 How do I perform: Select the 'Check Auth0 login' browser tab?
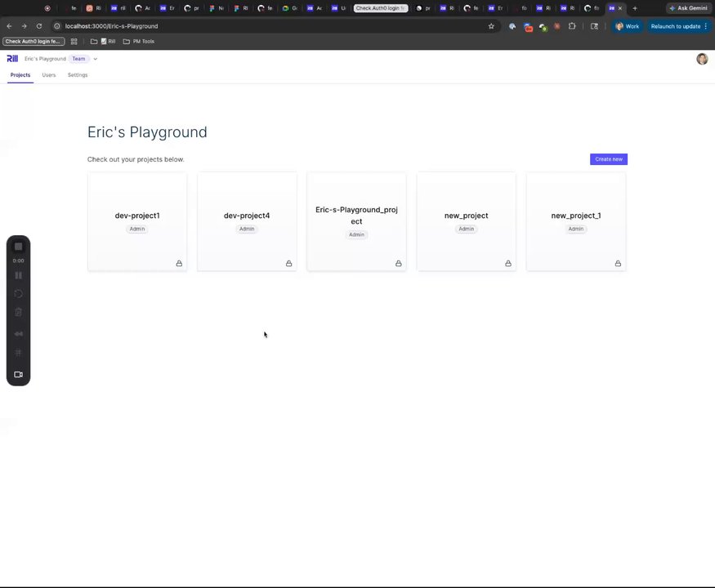coord(380,8)
